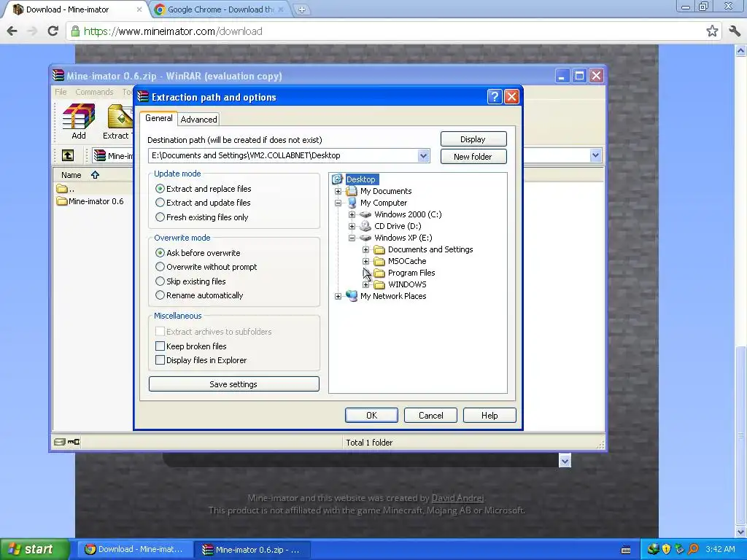Image resolution: width=747 pixels, height=560 pixels.
Task: Click the parent folder '..' entry
Action: pyautogui.click(x=65, y=189)
